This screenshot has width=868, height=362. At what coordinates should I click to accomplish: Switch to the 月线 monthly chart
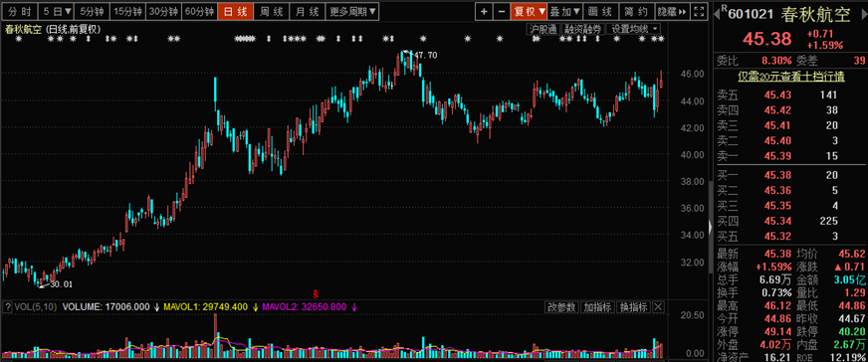tap(307, 11)
